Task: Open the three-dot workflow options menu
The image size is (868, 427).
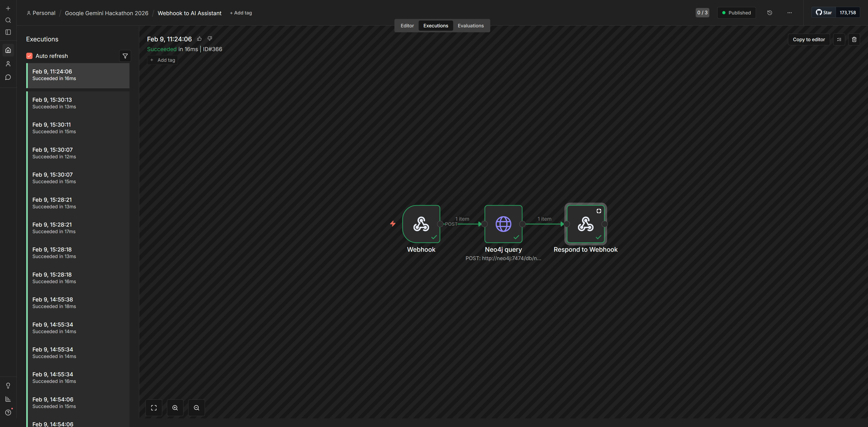Action: [x=789, y=13]
